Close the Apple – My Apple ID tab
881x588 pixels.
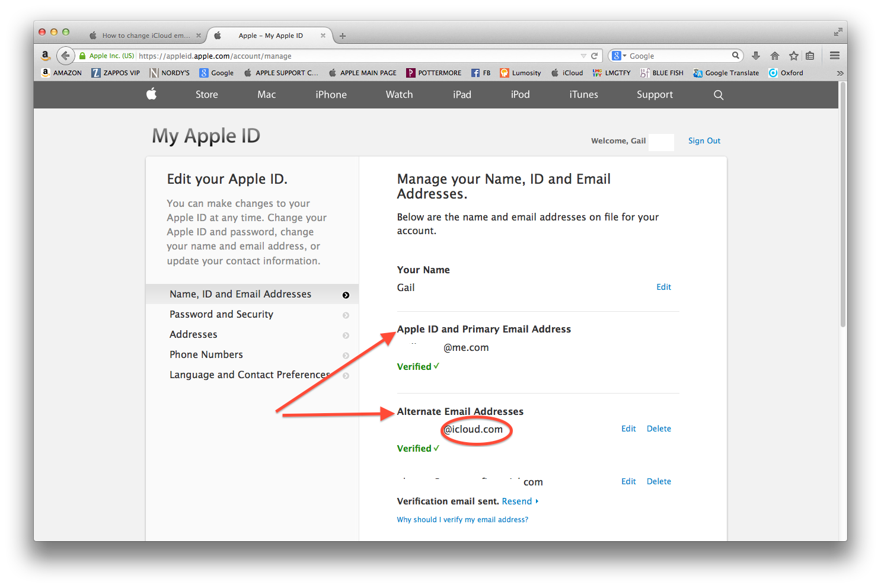323,36
